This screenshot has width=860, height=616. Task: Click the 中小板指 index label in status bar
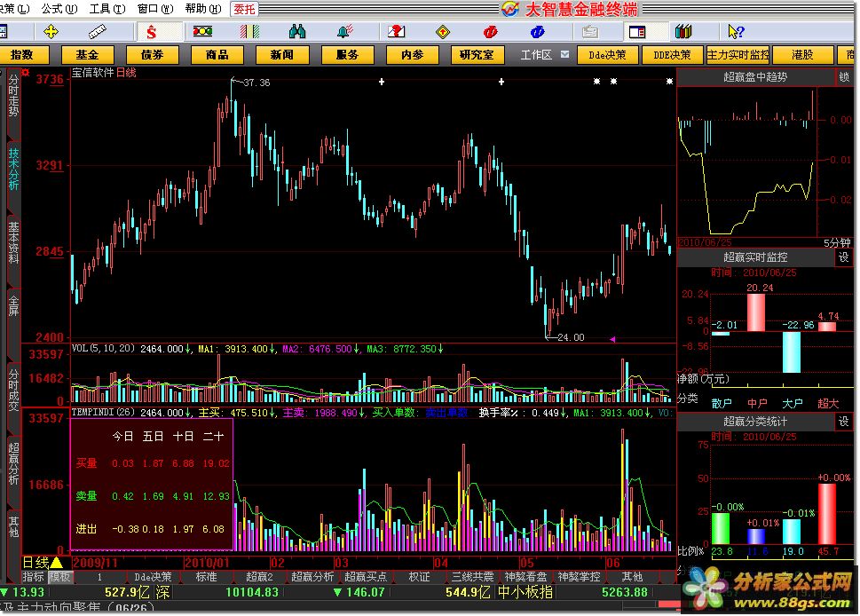[x=525, y=592]
